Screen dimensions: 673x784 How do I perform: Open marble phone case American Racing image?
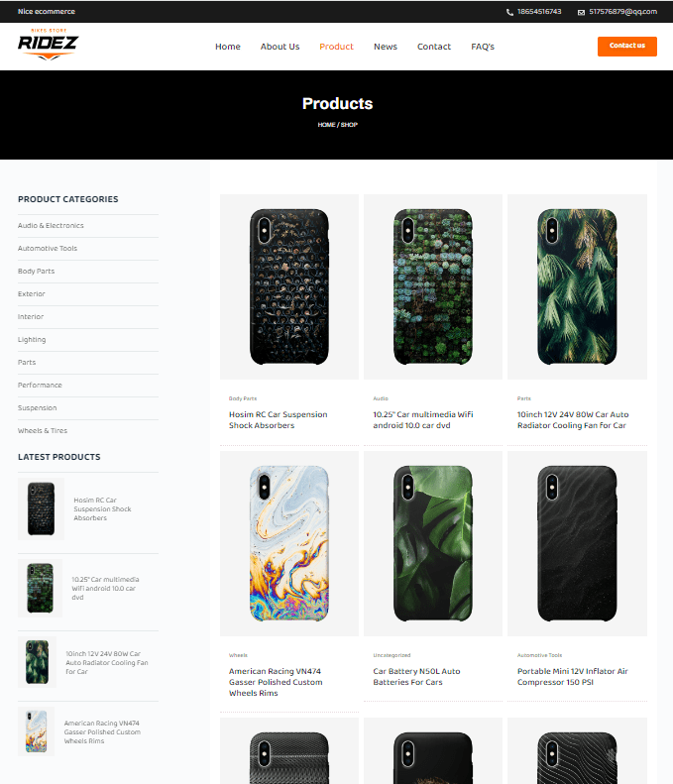[x=289, y=543]
